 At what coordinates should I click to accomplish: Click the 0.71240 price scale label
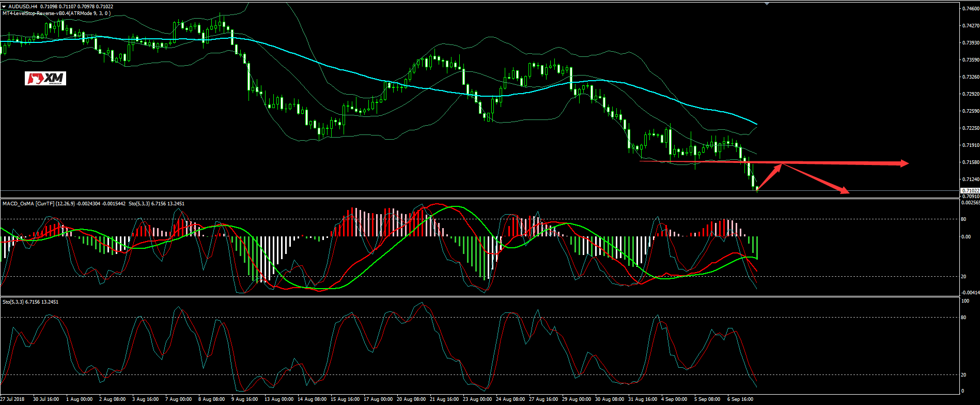(x=971, y=179)
